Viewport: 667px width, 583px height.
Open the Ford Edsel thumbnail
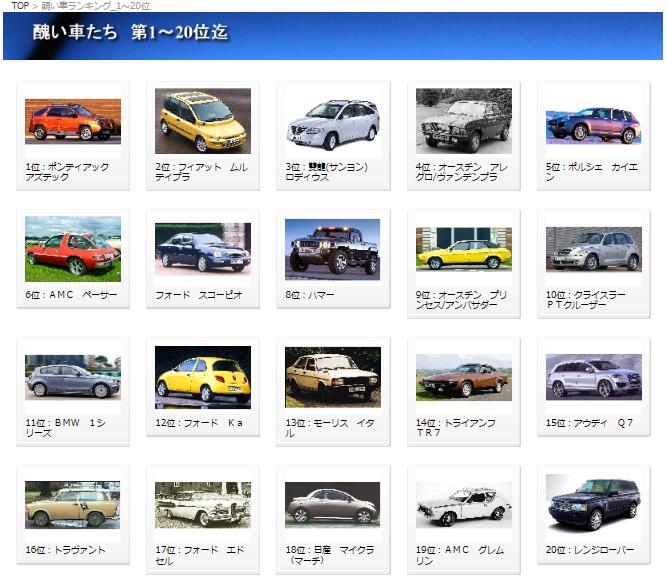[x=203, y=505]
